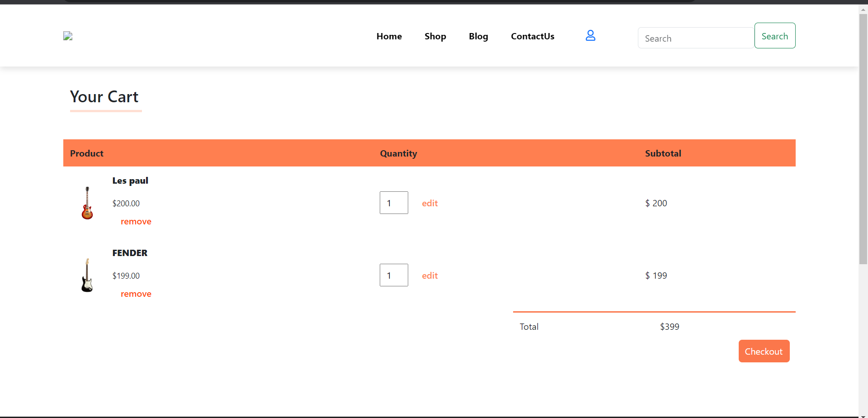
Task: Edit the Les Paul quantity
Action: coord(429,203)
